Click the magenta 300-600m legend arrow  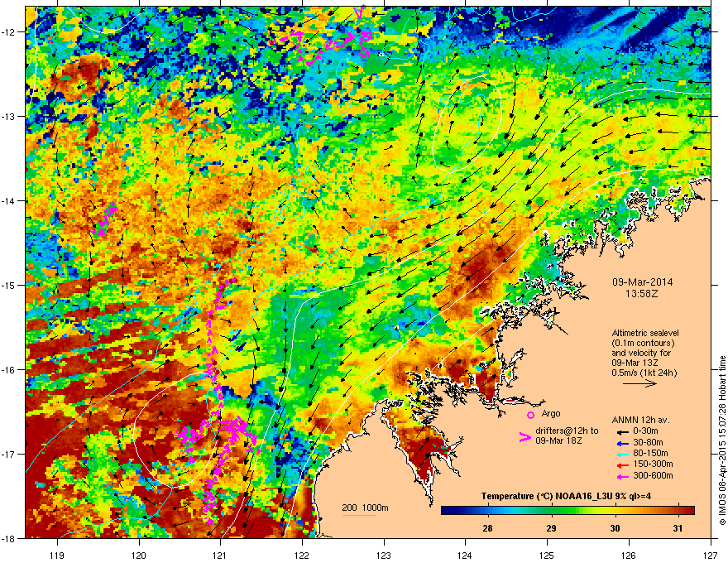(x=622, y=476)
